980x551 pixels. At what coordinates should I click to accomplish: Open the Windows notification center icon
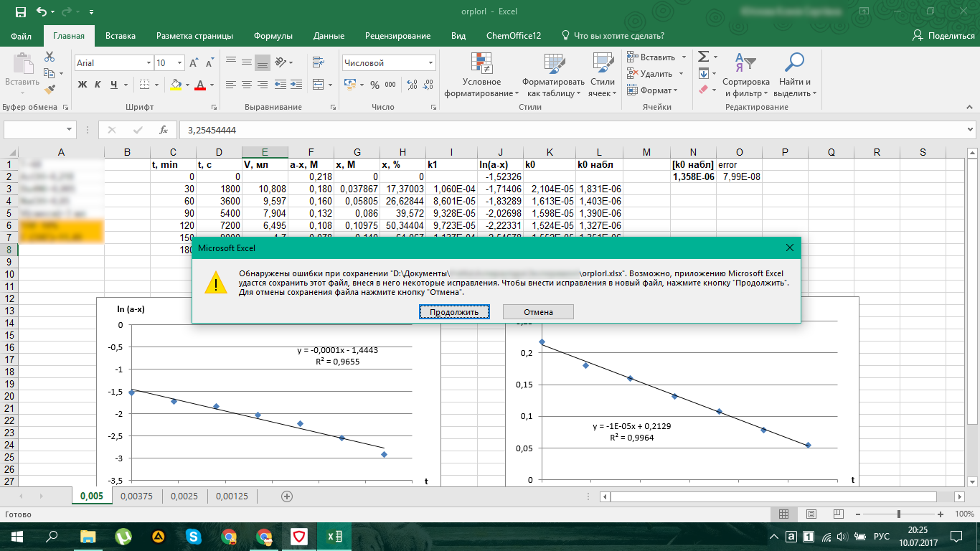coord(956,536)
